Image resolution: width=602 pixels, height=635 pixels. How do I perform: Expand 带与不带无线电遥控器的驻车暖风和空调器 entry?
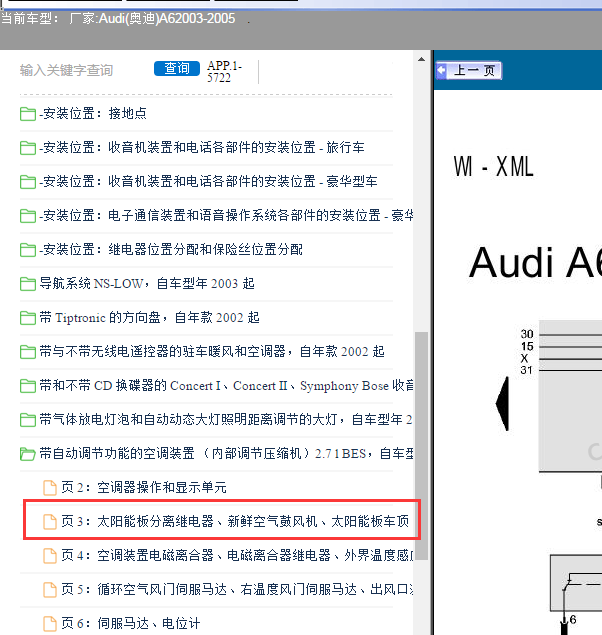coord(212,352)
